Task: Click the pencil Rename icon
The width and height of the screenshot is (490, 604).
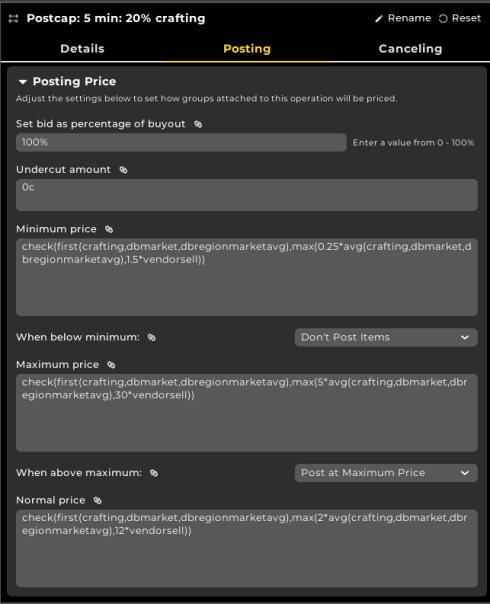Action: click(379, 18)
